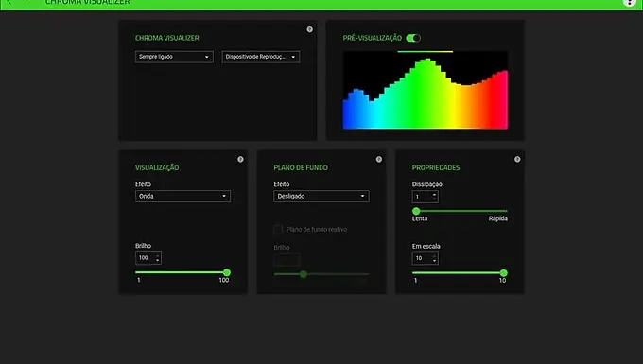Viewport: 643px width, 364px height.
Task: Open info icon in Plano de Fundo panel
Action: (x=379, y=159)
